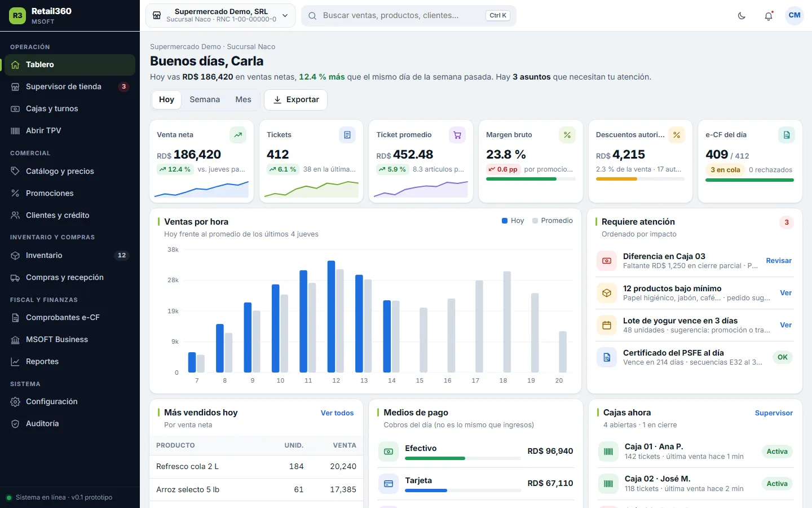Toggle the Promedio series in chart legend
812x508 pixels.
pos(553,221)
